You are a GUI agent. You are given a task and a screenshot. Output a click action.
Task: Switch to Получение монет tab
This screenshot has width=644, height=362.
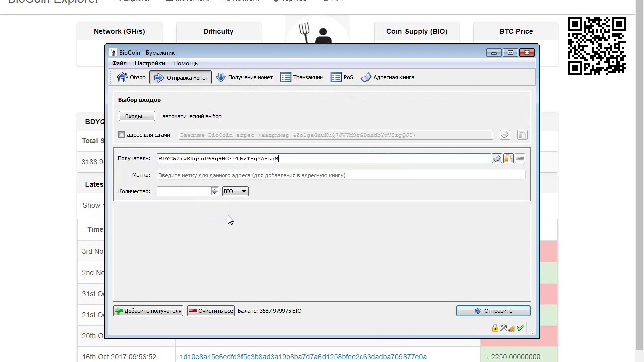(245, 77)
